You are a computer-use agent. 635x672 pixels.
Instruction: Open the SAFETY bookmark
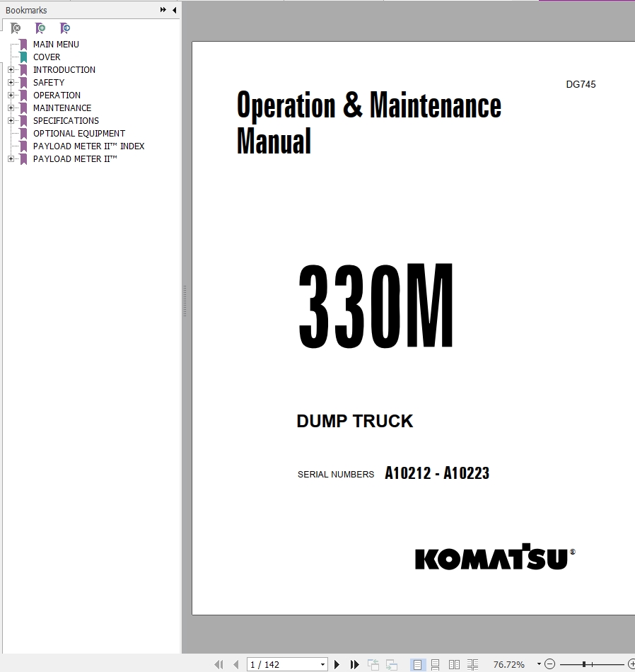click(49, 82)
